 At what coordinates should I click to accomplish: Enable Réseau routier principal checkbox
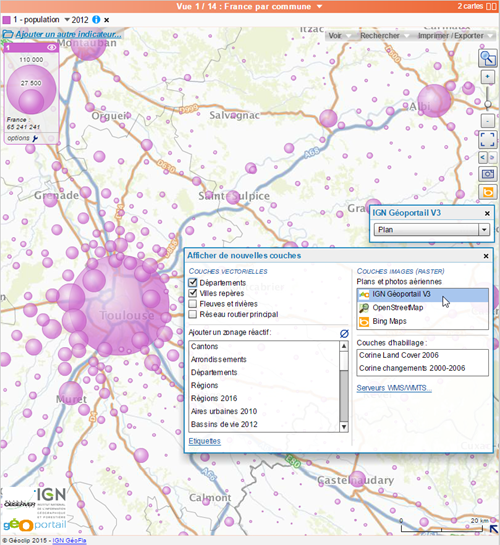(192, 314)
